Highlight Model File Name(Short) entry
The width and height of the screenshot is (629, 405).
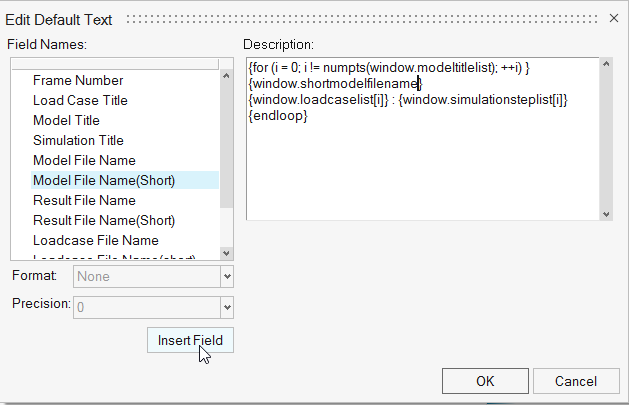(104, 180)
